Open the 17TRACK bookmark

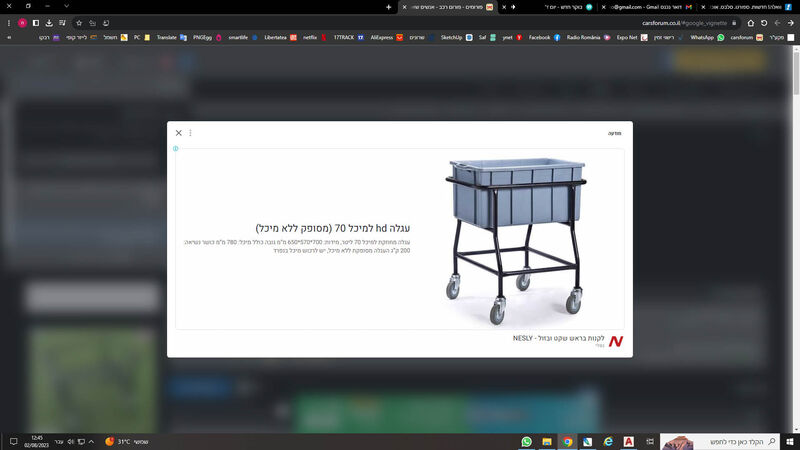pyautogui.click(x=348, y=37)
